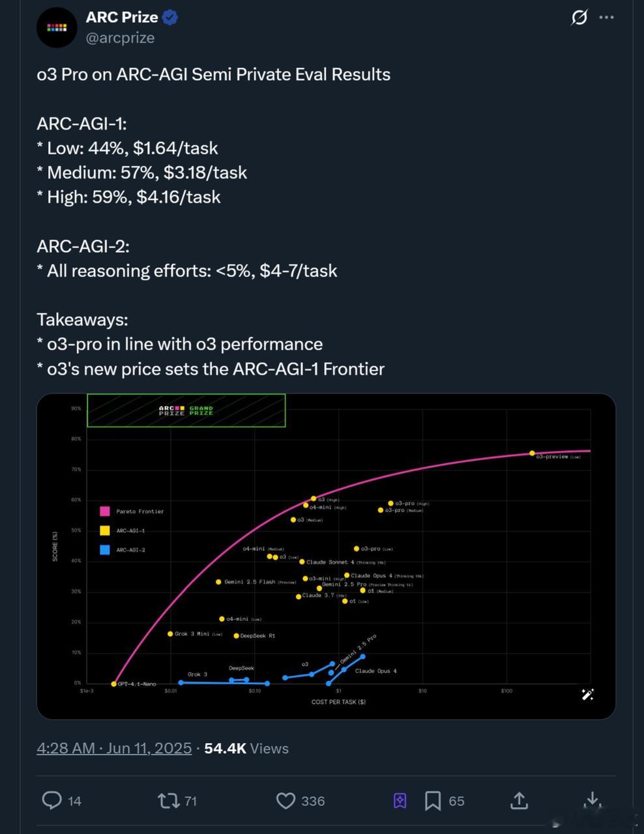Screen dimensions: 644x834
Task: Open Grok explain icon at top right
Action: tap(579, 18)
